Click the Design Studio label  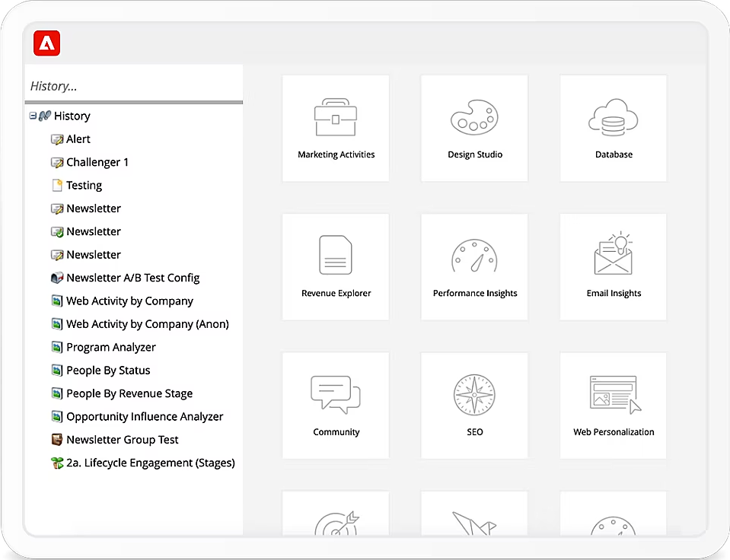(475, 154)
